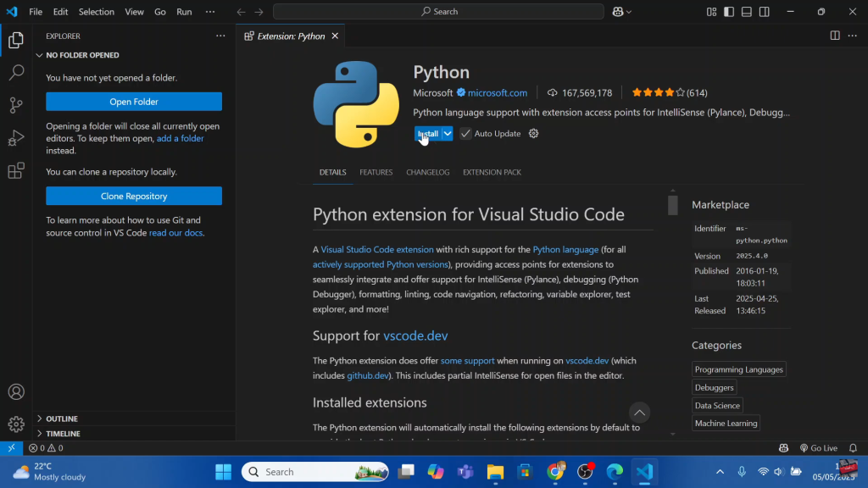The height and width of the screenshot is (488, 868).
Task: Open the github.dev link
Action: click(x=368, y=375)
